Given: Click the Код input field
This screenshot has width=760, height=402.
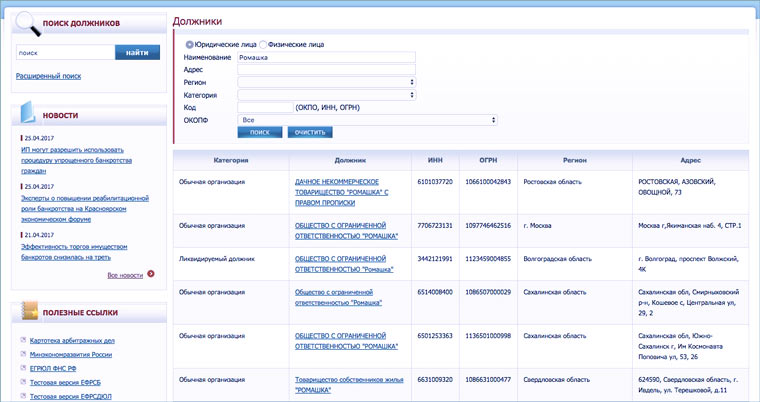Looking at the screenshot, I should 264,107.
